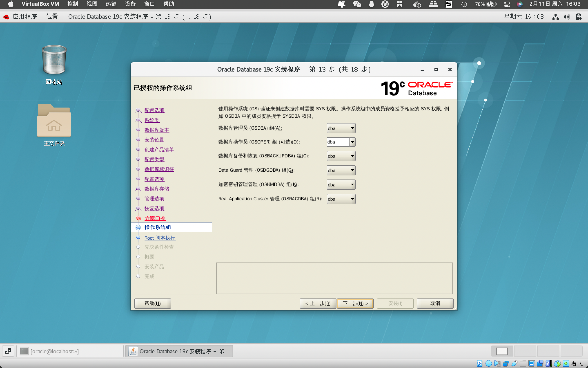
Task: Open the VirtualBox 窗口 menu
Action: pyautogui.click(x=149, y=4)
